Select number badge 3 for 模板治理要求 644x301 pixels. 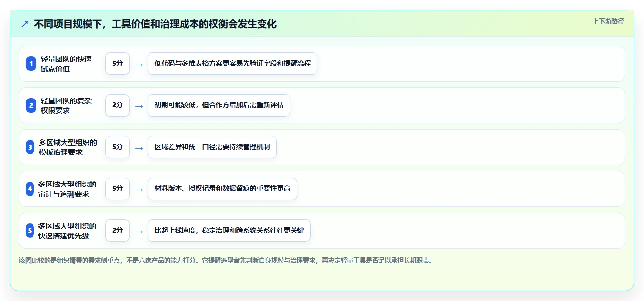click(30, 147)
